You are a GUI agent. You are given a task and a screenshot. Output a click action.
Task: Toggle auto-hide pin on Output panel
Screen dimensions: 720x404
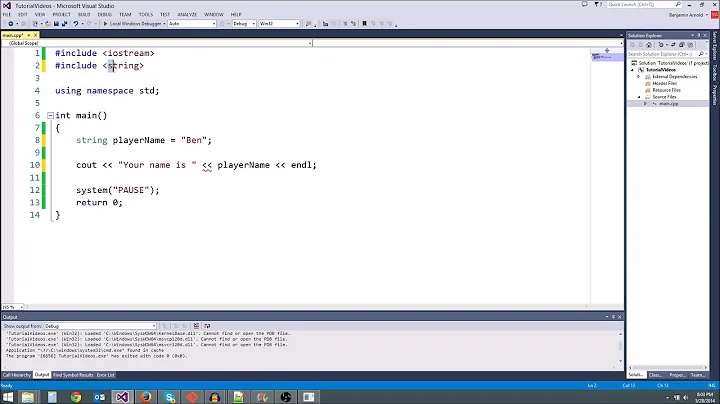(613, 317)
